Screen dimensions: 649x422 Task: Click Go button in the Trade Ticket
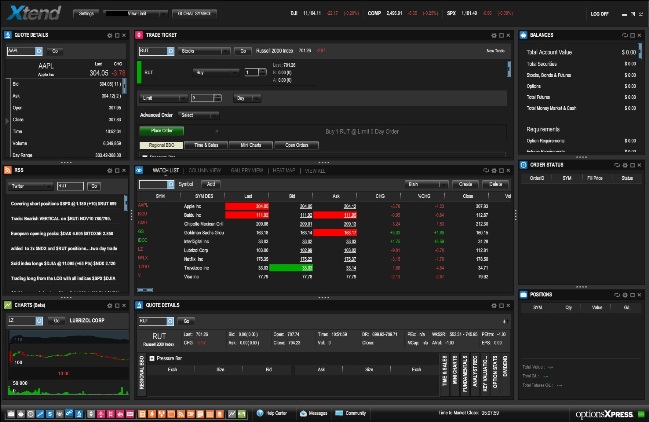243,51
